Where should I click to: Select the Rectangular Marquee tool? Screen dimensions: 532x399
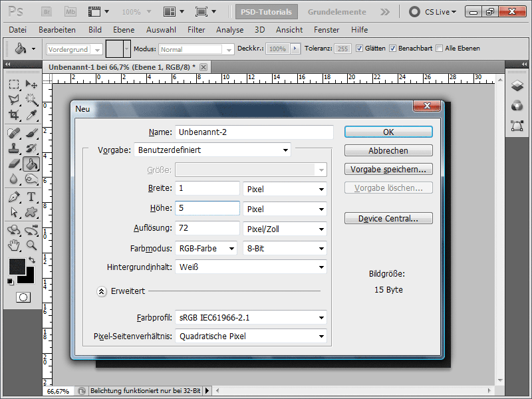click(14, 84)
